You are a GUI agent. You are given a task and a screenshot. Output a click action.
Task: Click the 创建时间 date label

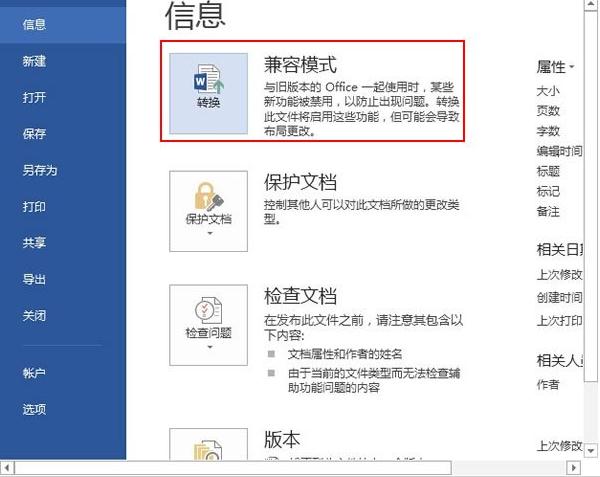click(x=559, y=297)
